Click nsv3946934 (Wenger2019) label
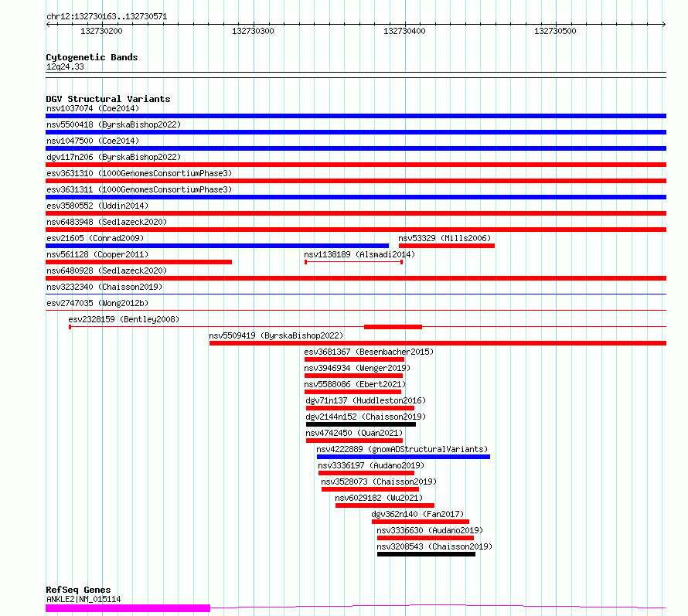This screenshot has width=688, height=616. (x=357, y=368)
